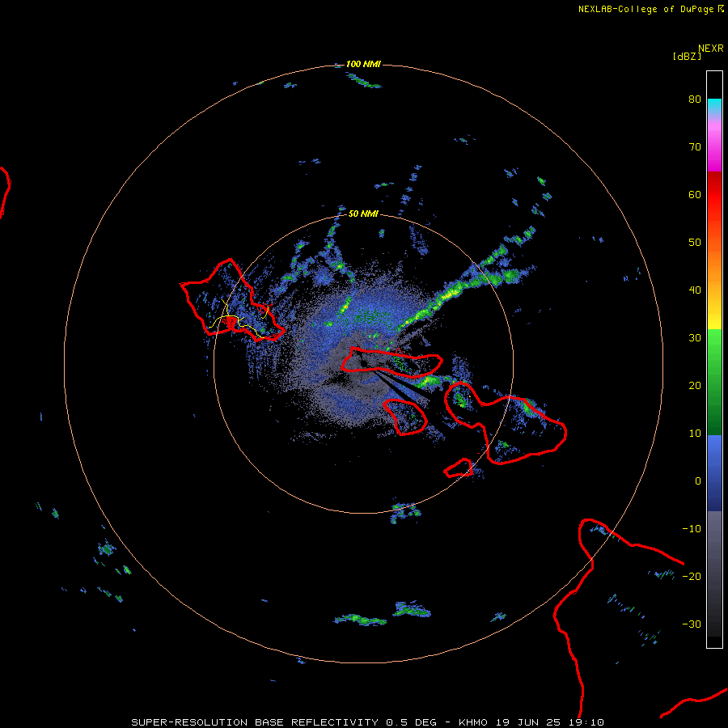Click the 40 dBZ scale value
This screenshot has height=728, width=728.
click(x=695, y=290)
